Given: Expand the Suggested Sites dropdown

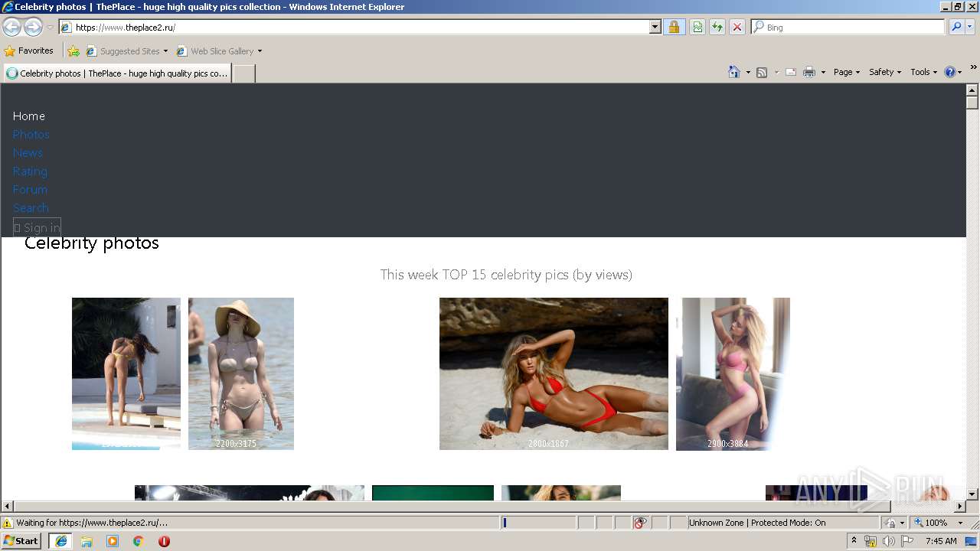Looking at the screenshot, I should 165,51.
